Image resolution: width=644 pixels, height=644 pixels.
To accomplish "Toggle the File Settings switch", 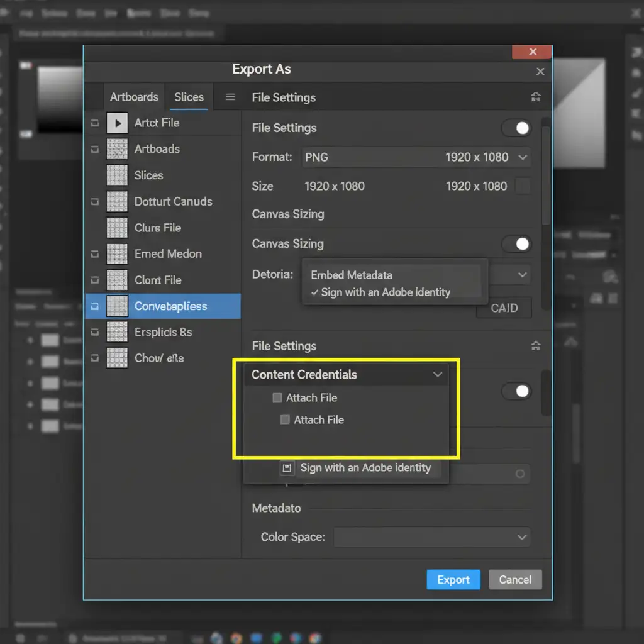I will [516, 128].
